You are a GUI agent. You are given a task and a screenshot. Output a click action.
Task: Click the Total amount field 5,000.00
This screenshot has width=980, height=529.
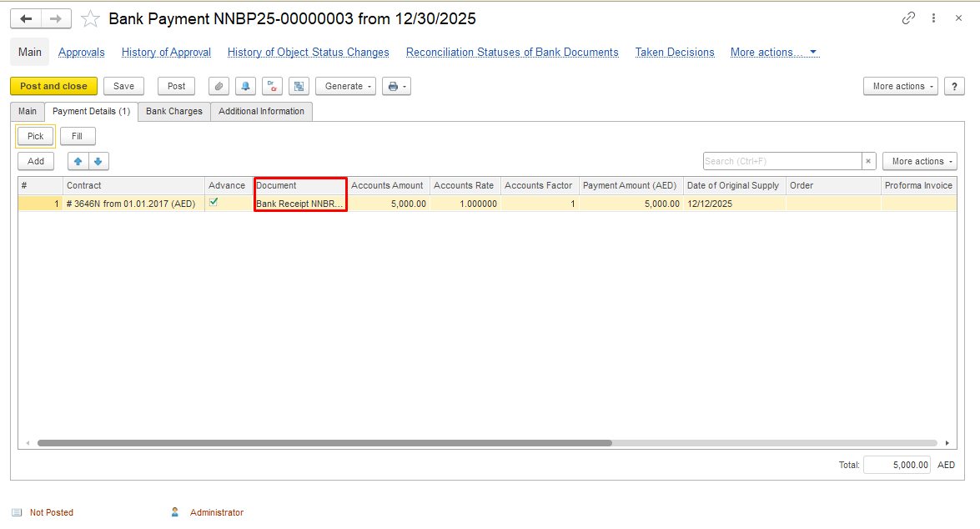(897, 465)
